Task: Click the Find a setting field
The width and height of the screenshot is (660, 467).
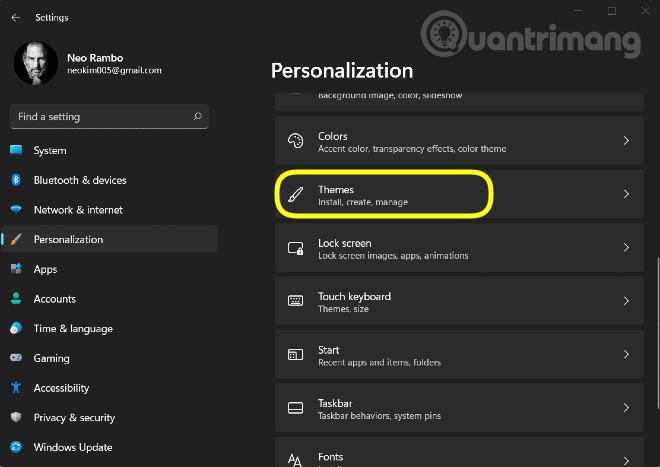Action: coord(100,117)
